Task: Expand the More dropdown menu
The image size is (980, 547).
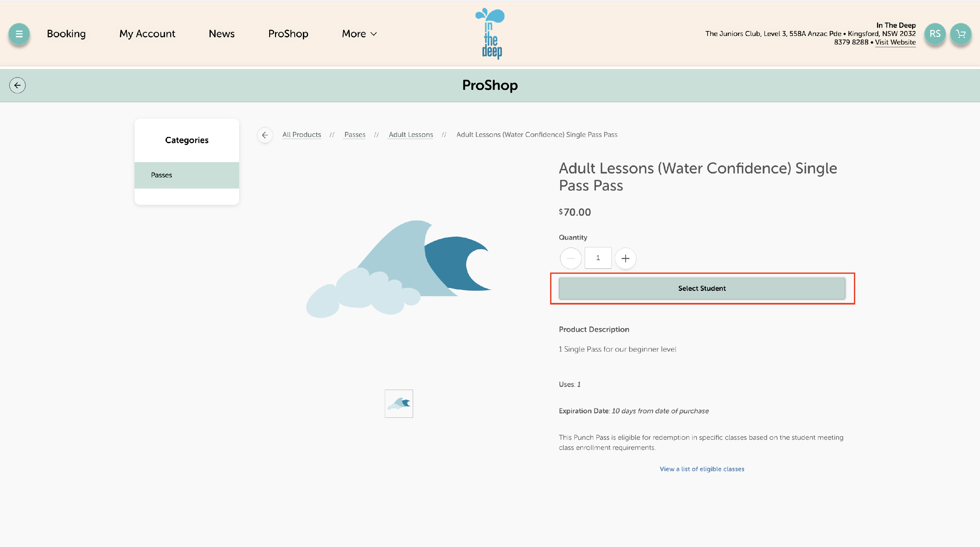Action: tap(359, 34)
